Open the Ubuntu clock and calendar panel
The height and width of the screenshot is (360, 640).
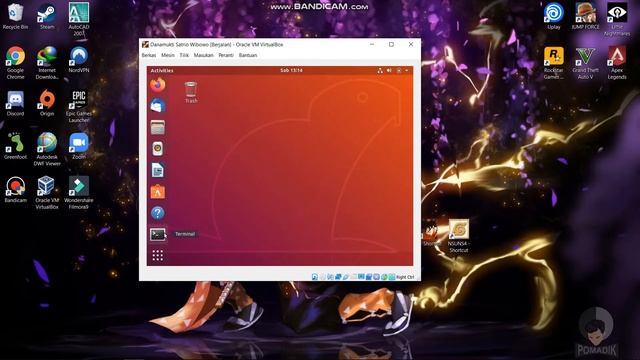[x=291, y=71]
